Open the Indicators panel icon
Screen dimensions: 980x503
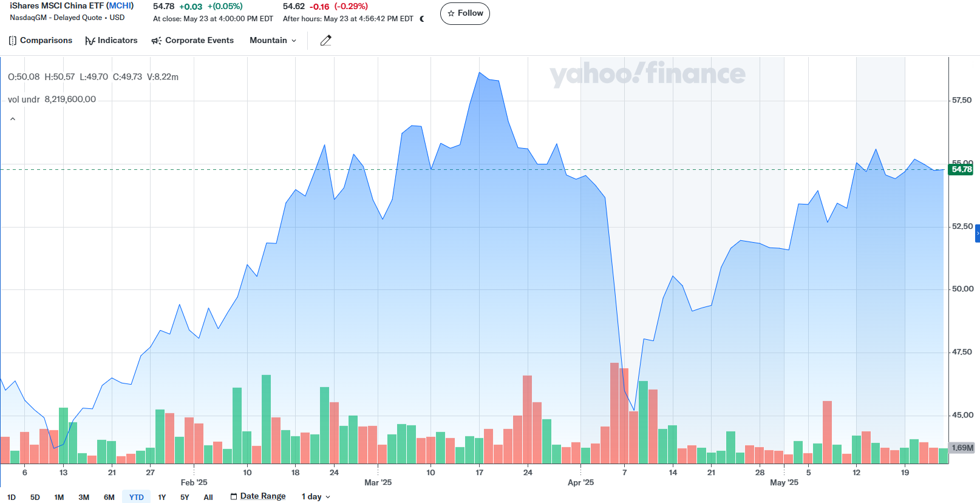pos(90,41)
